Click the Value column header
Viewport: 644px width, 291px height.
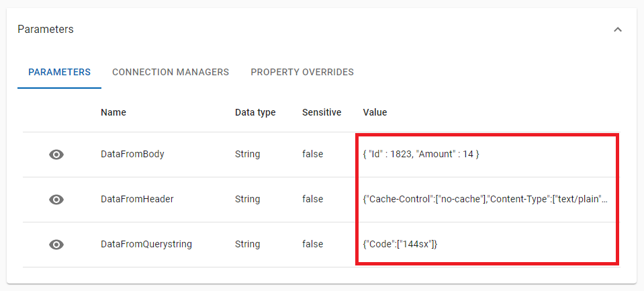point(375,112)
